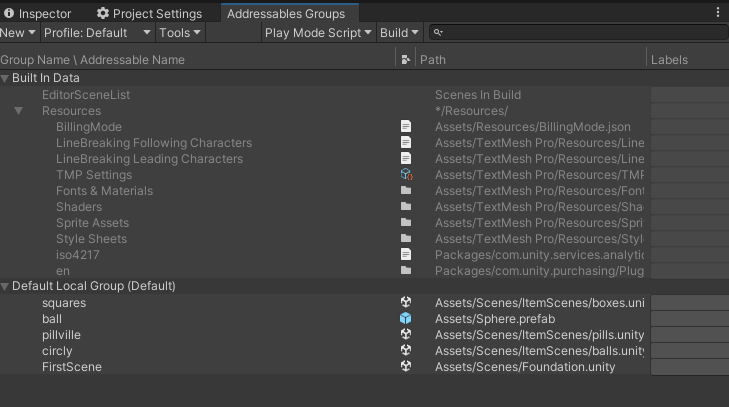The height and width of the screenshot is (407, 729).
Task: Click path Assets/Scenes/Foundation.unity
Action: point(525,367)
